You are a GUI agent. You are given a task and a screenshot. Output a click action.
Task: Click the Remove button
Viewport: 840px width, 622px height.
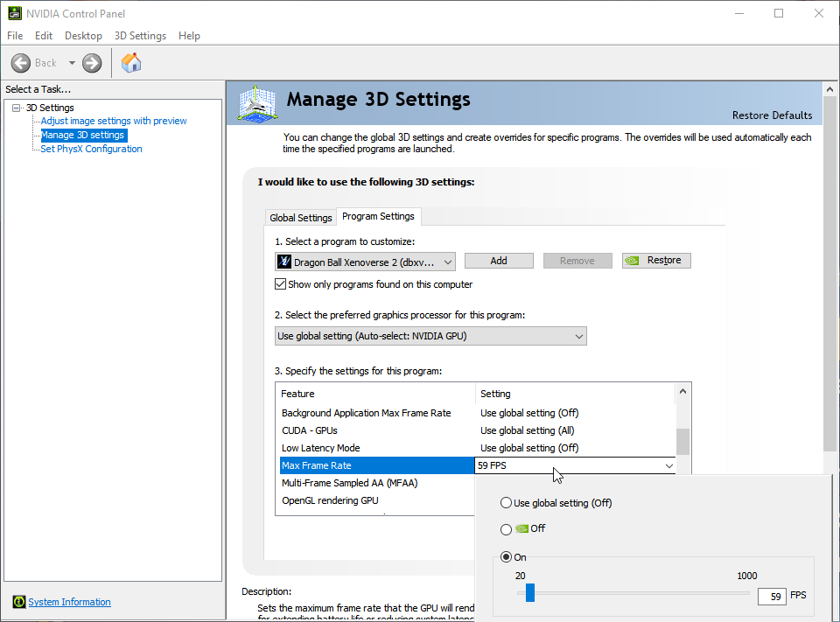pyautogui.click(x=577, y=261)
